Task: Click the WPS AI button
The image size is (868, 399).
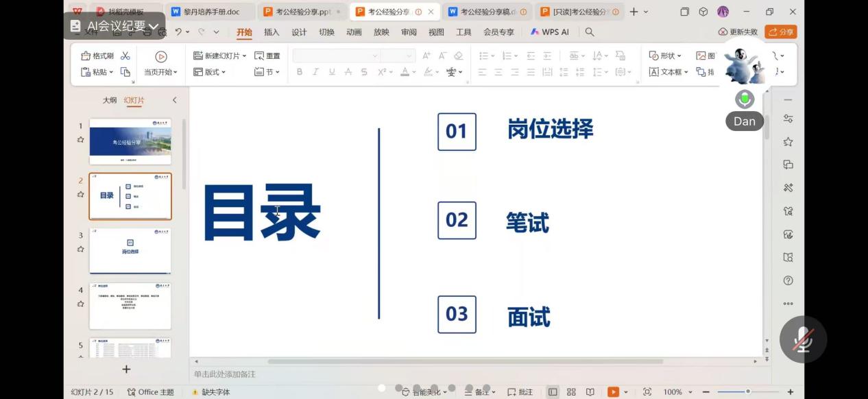Action: click(x=549, y=32)
